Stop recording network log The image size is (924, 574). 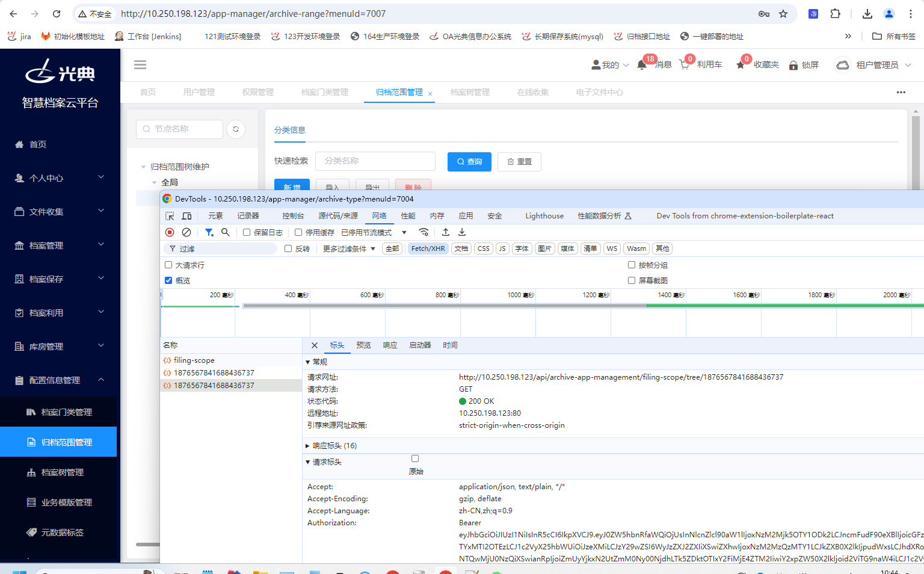170,232
